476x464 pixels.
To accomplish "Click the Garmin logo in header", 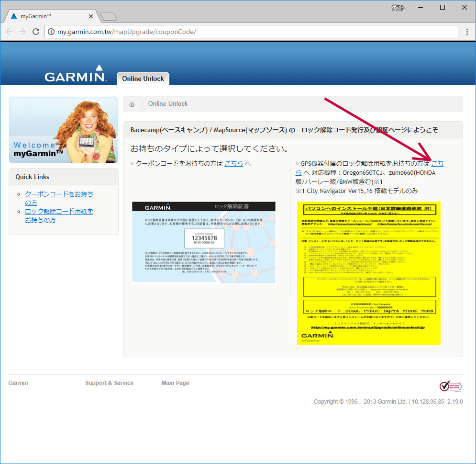I will [x=76, y=73].
